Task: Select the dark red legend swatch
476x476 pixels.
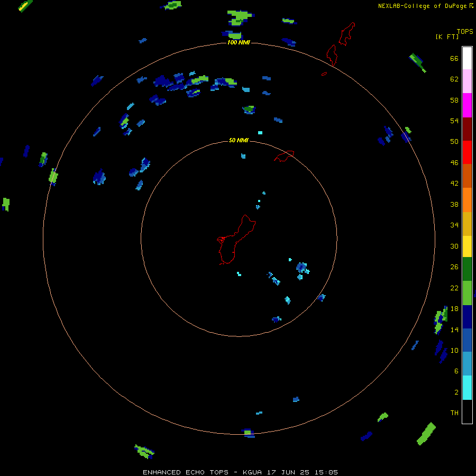Action: tap(467, 129)
